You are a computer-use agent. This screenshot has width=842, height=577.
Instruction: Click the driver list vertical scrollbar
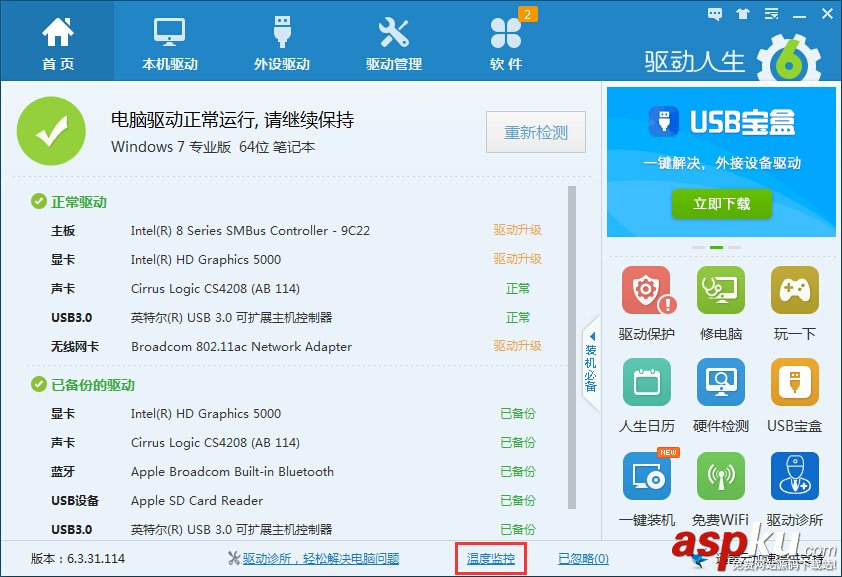(x=572, y=347)
